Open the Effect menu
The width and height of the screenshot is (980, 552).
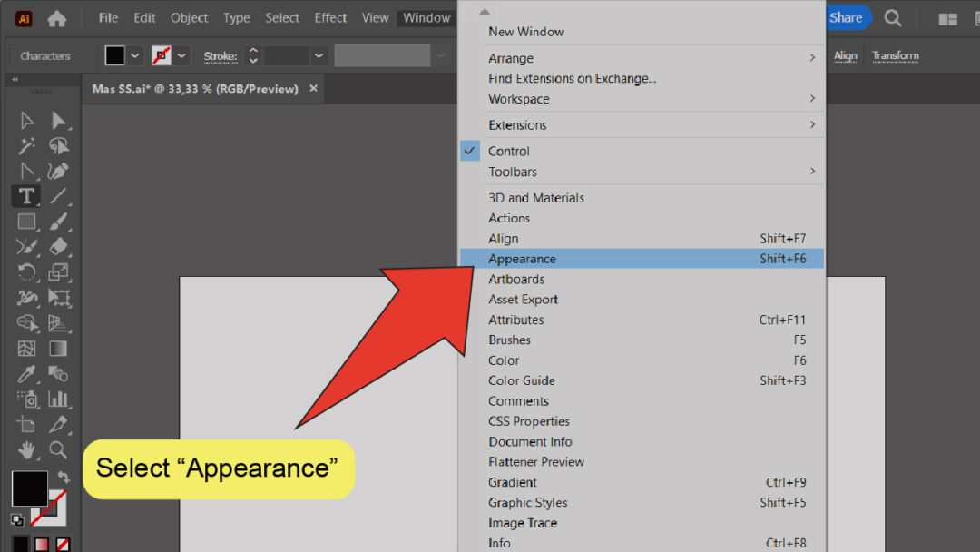pyautogui.click(x=330, y=17)
